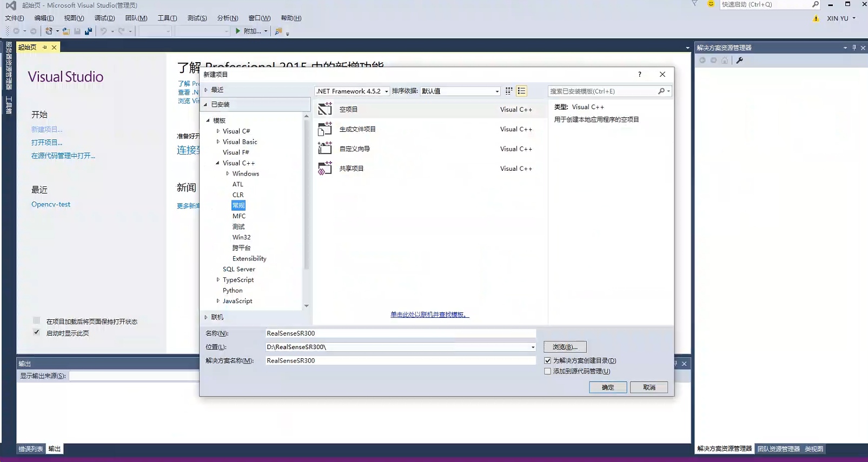Open the .NET Framework 4.5.2 dropdown
This screenshot has height=462, width=868.
352,91
